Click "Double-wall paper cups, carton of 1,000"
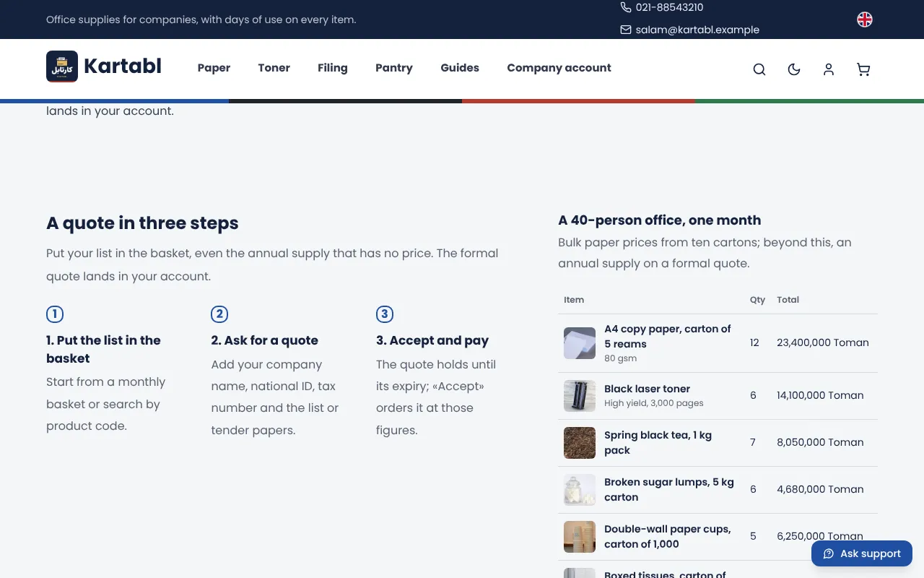The image size is (924, 578). [x=668, y=536]
